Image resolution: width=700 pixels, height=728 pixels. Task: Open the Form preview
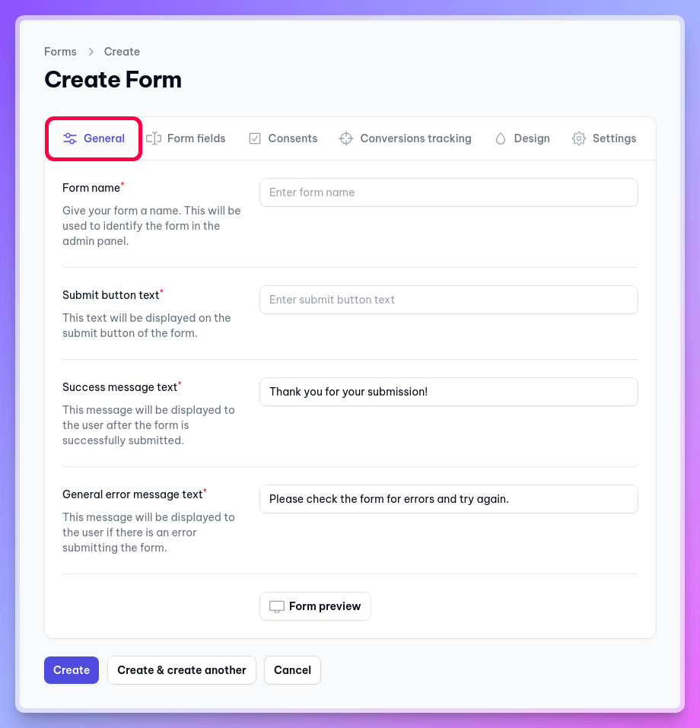click(x=315, y=606)
